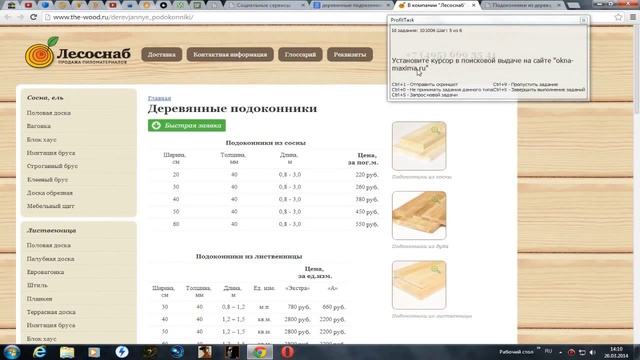Click the red record icon in the tray
The width and height of the screenshot is (640, 360).
pos(571,352)
